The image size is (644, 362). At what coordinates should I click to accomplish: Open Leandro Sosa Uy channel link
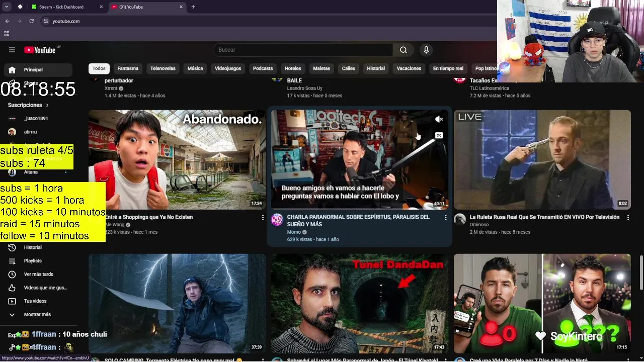click(305, 88)
